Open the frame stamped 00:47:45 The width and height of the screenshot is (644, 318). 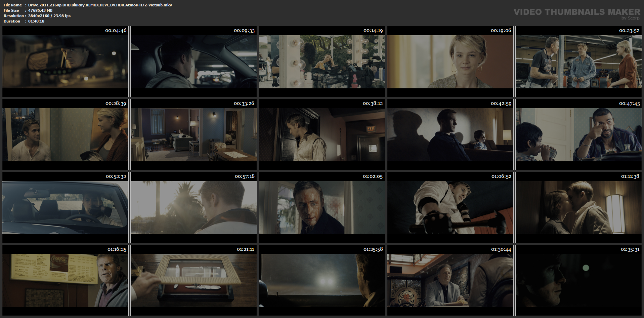coord(578,134)
